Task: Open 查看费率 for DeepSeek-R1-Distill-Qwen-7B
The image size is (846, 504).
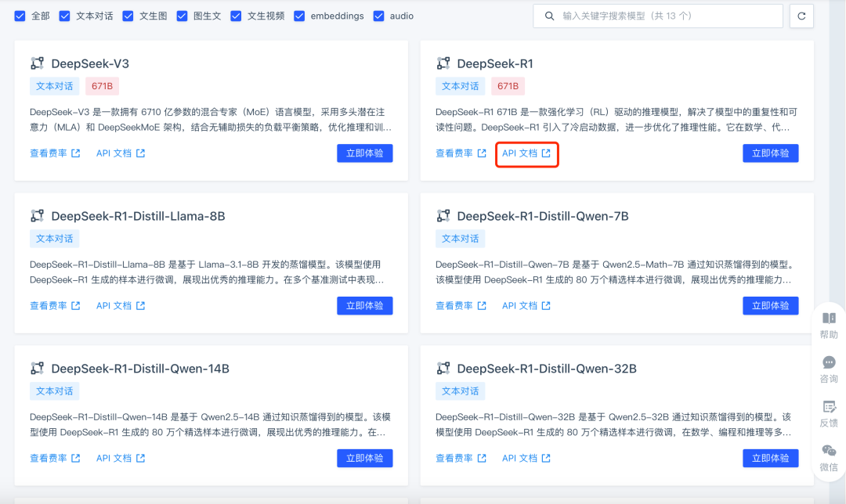Action: [461, 306]
